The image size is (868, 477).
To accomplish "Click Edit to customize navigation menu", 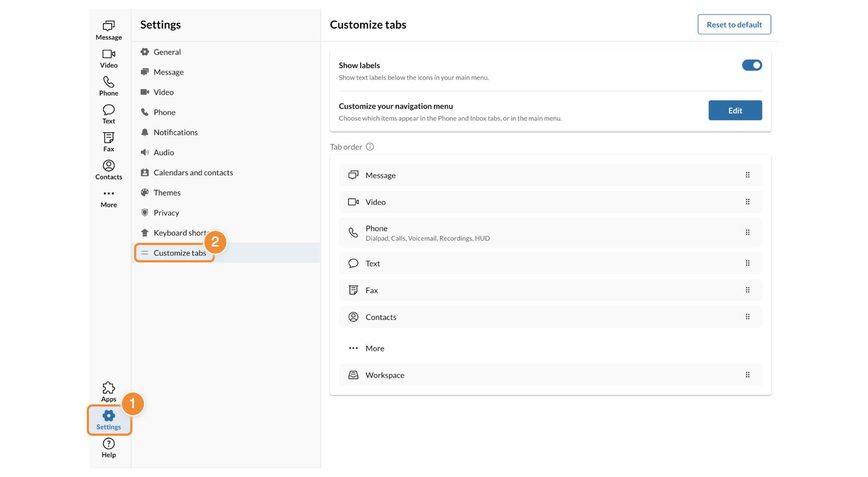I will pos(735,111).
